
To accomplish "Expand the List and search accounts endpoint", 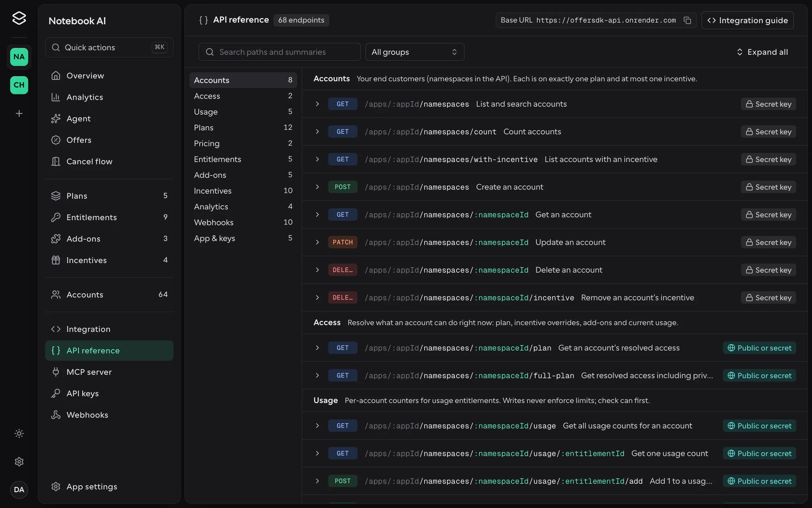I will tap(555, 104).
